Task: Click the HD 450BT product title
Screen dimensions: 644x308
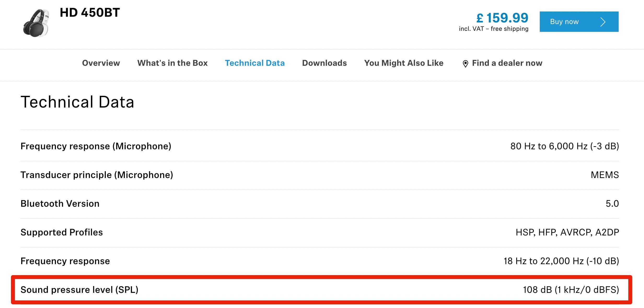Action: coord(90,13)
